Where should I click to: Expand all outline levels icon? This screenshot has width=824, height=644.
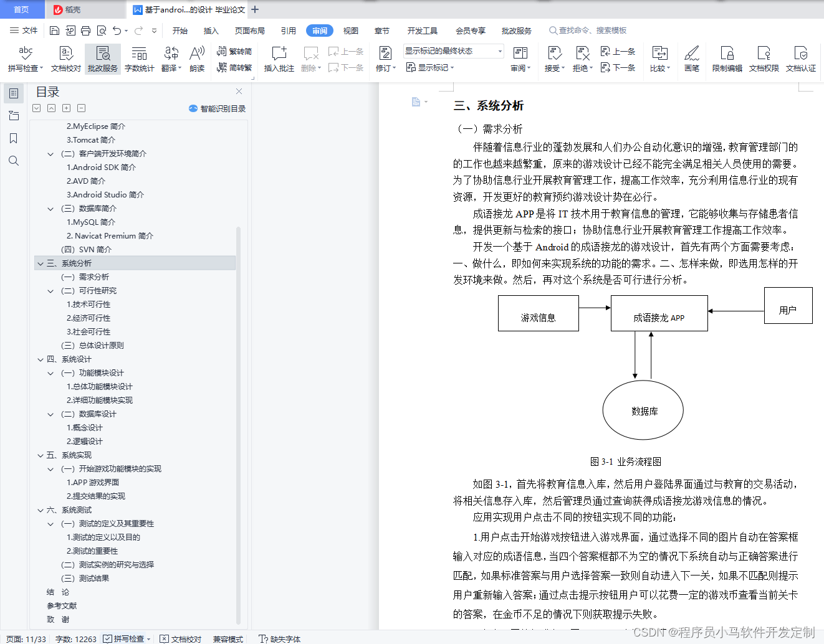click(x=66, y=108)
